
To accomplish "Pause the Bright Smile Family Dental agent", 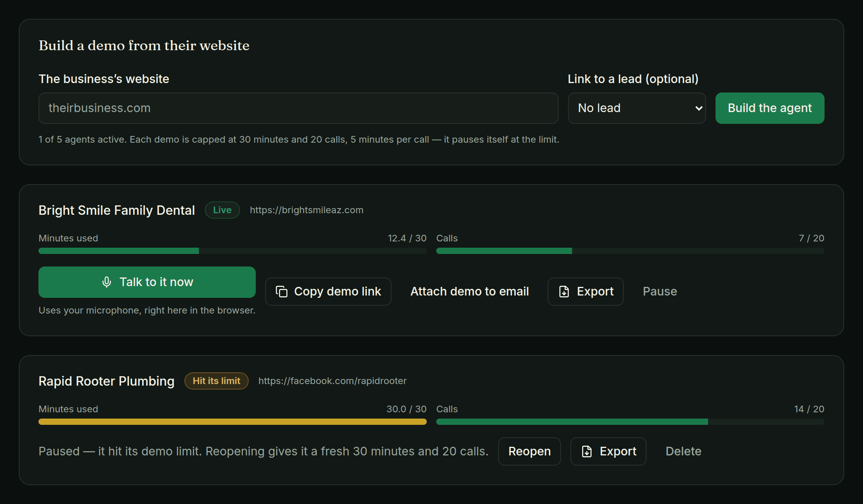I will click(660, 292).
